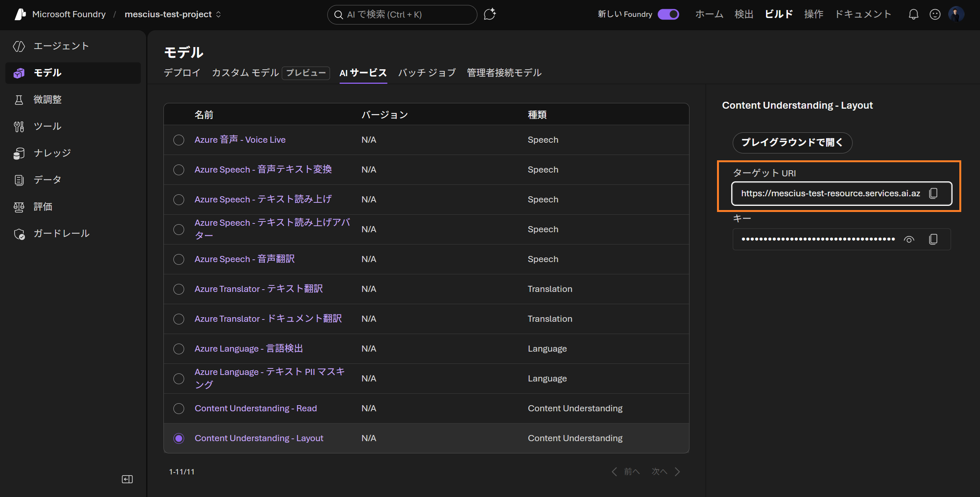Click the ナレッジ database icon
The height and width of the screenshot is (497, 980).
coord(19,153)
